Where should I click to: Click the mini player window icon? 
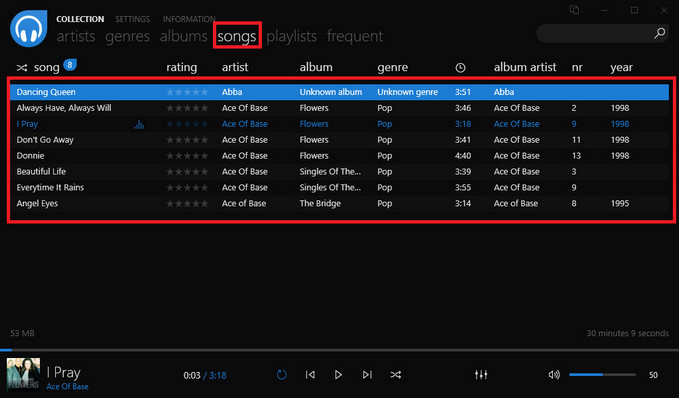pyautogui.click(x=575, y=10)
